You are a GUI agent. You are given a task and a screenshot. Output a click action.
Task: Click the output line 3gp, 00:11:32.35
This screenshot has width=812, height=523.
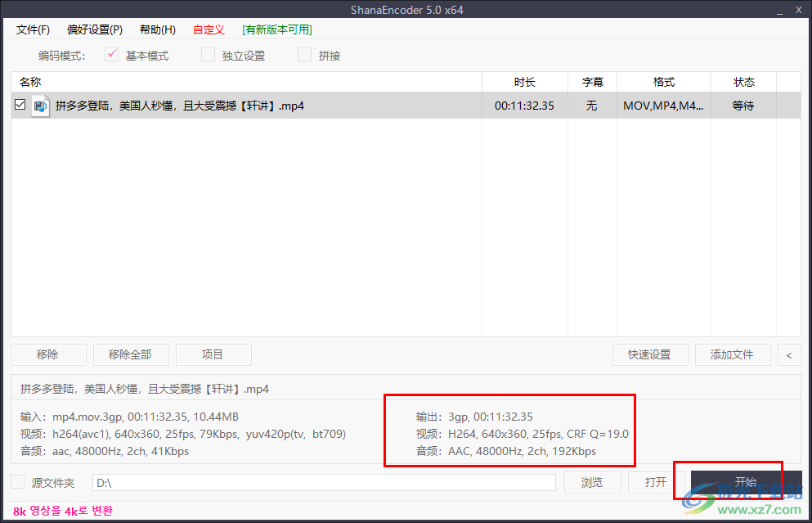pyautogui.click(x=473, y=417)
